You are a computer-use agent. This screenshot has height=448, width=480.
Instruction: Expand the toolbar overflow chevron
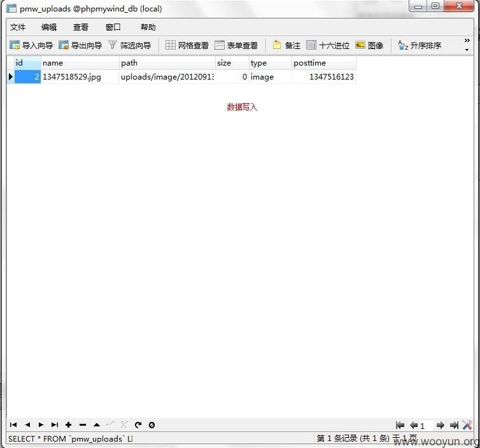[x=467, y=40]
